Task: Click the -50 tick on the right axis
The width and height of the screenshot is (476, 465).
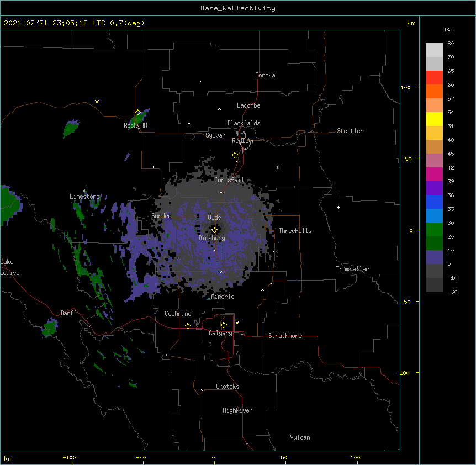Action: 405,302
